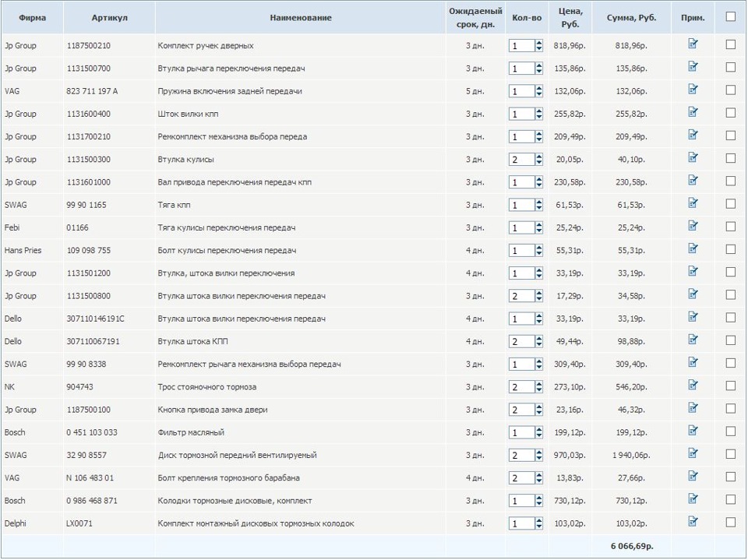Change quantity spinner for Болт крепления тормозного барабана
Image resolution: width=748 pixels, height=560 pixels.
[x=539, y=478]
